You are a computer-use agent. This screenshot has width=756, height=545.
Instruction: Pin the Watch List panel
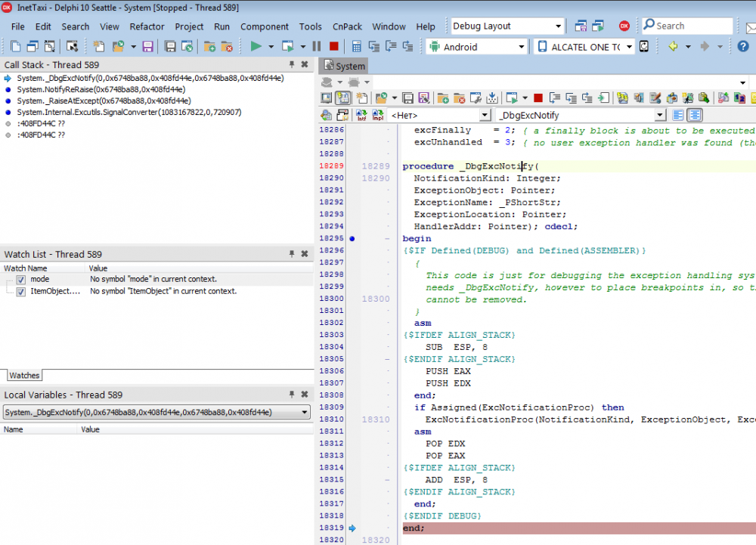click(292, 253)
